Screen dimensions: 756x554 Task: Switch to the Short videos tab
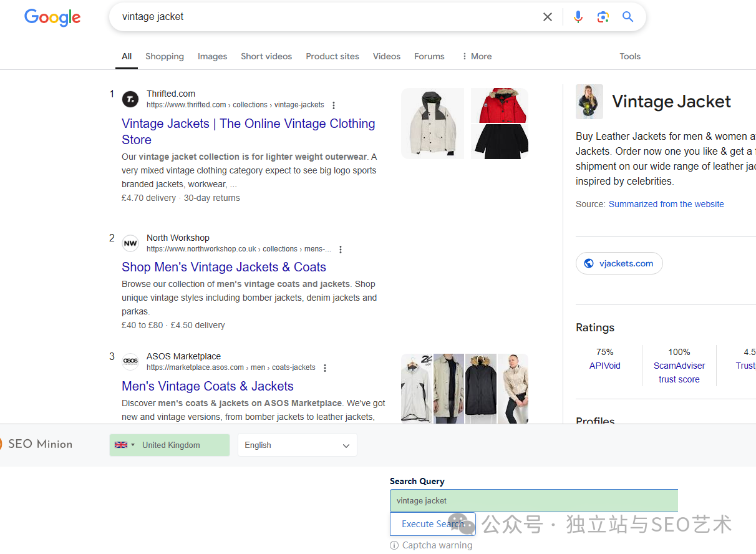(266, 56)
